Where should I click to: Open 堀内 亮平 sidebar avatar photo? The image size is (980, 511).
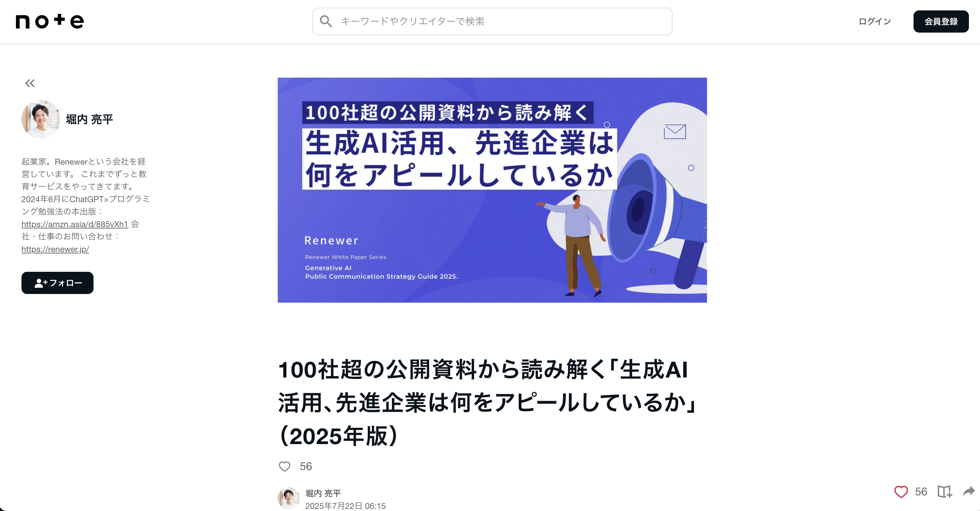coord(41,119)
